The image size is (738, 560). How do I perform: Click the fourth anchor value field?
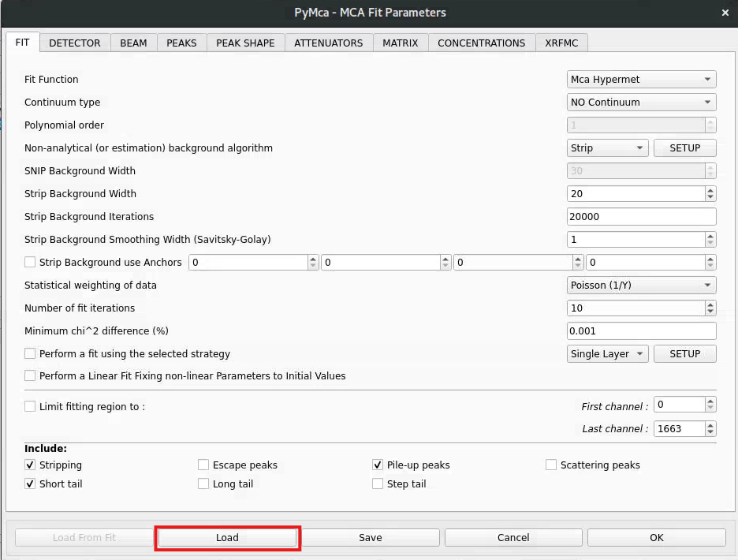tap(646, 263)
